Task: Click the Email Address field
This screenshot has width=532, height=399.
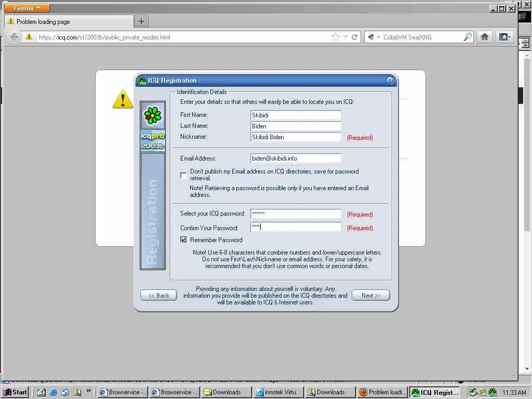Action: 296,158
